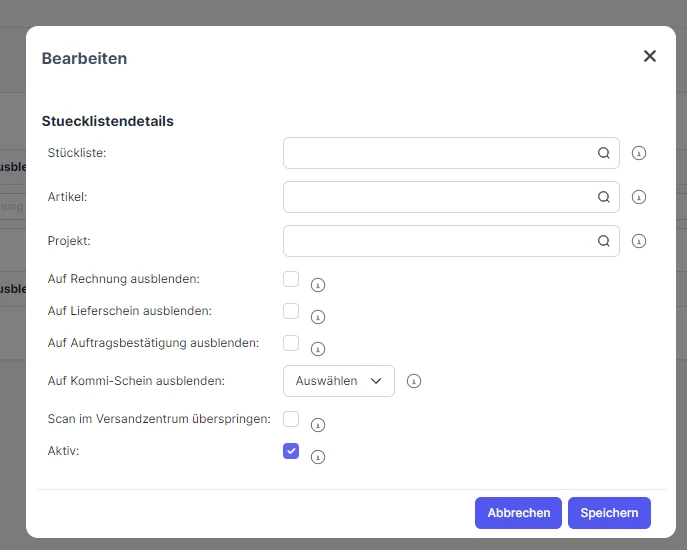Tick Auf Auftragsbestätigung ausblenden checkbox
Screen dimensions: 687x550
pos(291,343)
